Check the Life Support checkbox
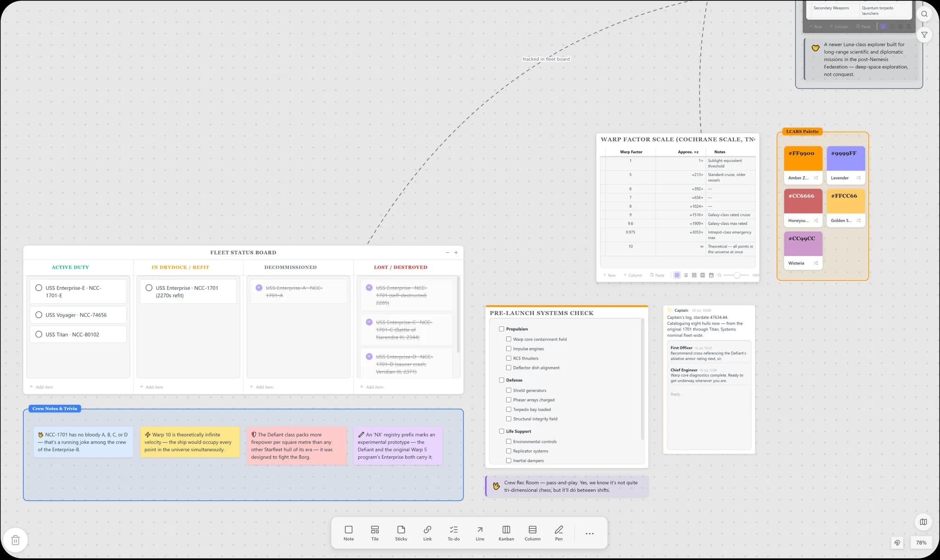Image resolution: width=940 pixels, height=560 pixels. 502,431
